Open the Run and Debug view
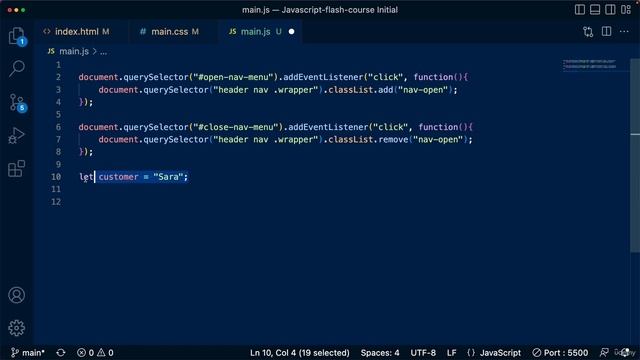This screenshot has height=360, width=640. point(16,136)
